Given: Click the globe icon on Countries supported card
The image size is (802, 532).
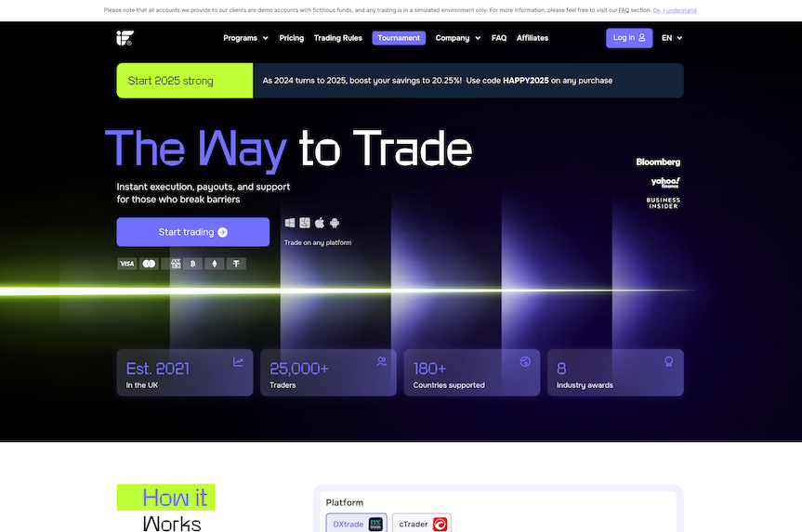Looking at the screenshot, I should tap(524, 361).
